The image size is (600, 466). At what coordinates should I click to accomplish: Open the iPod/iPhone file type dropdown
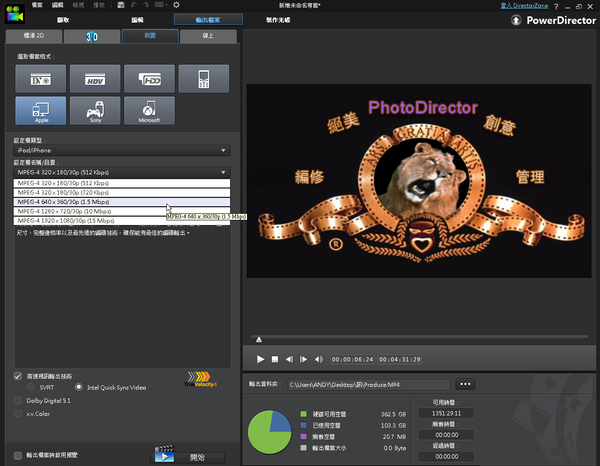(121, 151)
